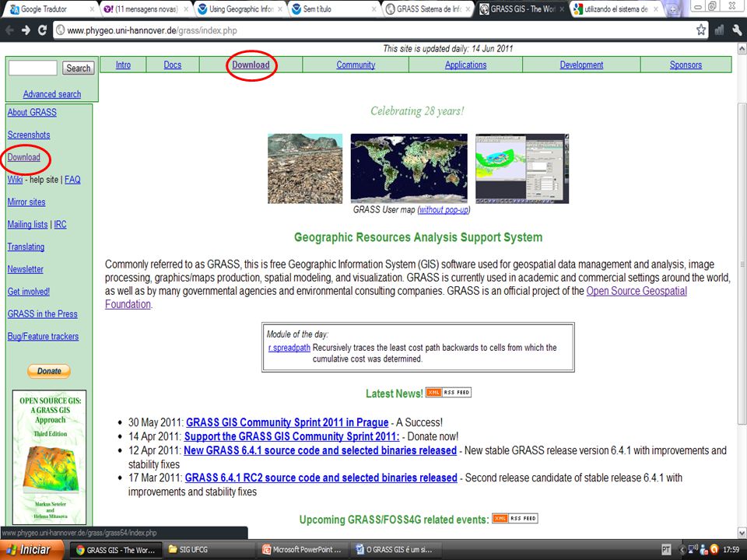Open the Community navigation menu
This screenshot has height=560, width=747.
pos(356,65)
